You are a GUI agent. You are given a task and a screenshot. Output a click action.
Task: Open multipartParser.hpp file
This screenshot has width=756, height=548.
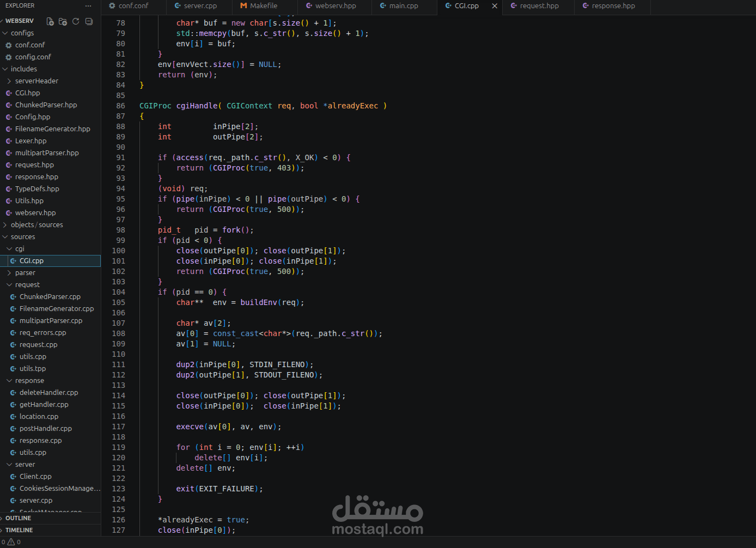coord(47,153)
